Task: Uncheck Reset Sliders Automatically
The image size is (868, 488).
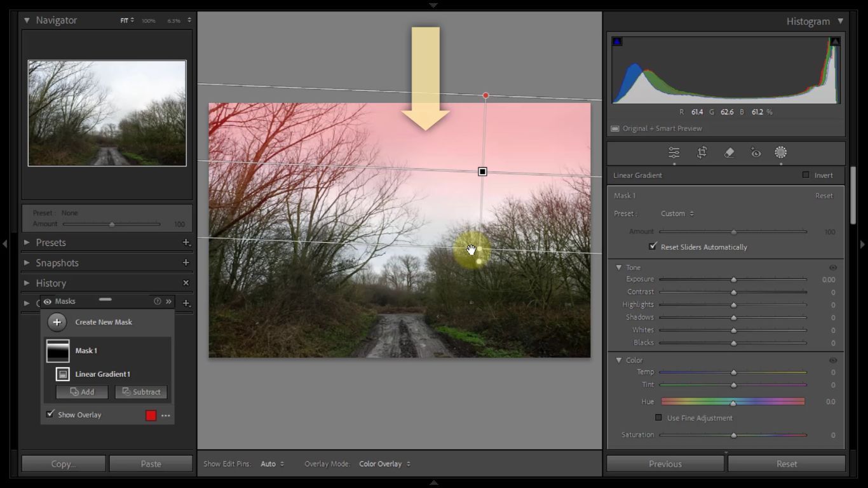Action: tap(652, 247)
